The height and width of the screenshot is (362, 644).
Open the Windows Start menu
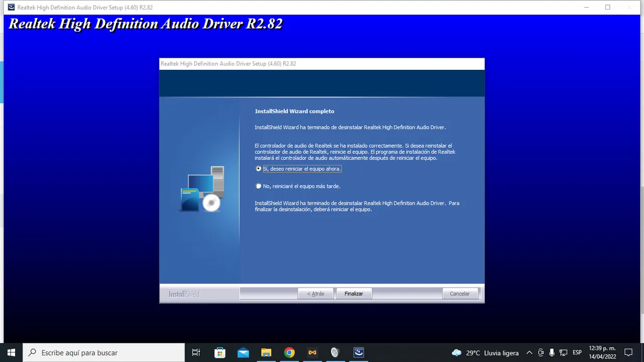point(11,352)
